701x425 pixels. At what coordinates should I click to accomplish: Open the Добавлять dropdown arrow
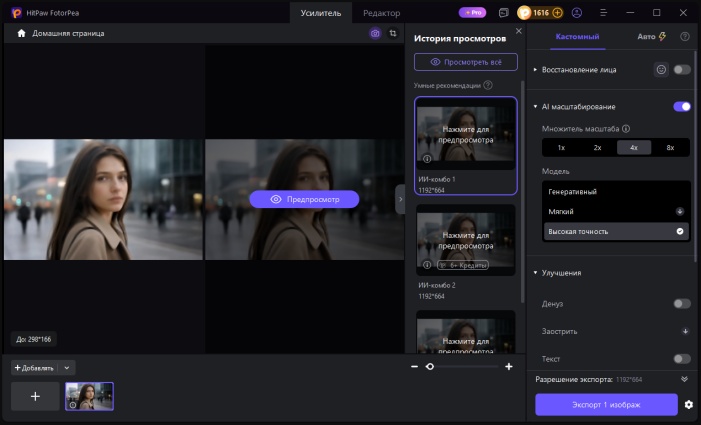click(x=67, y=368)
